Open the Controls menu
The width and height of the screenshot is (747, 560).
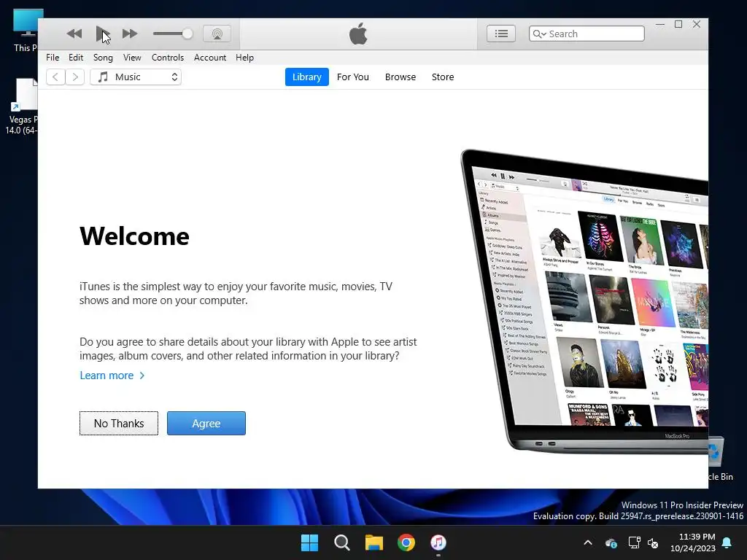pos(168,58)
